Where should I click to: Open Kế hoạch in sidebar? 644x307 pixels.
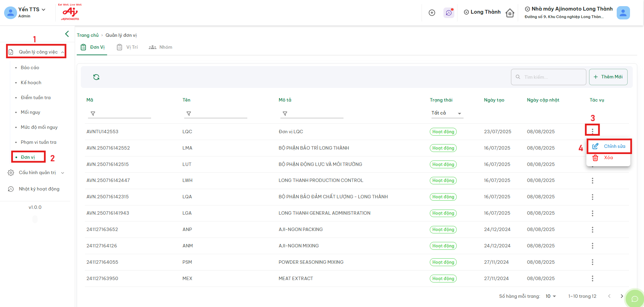click(x=31, y=82)
